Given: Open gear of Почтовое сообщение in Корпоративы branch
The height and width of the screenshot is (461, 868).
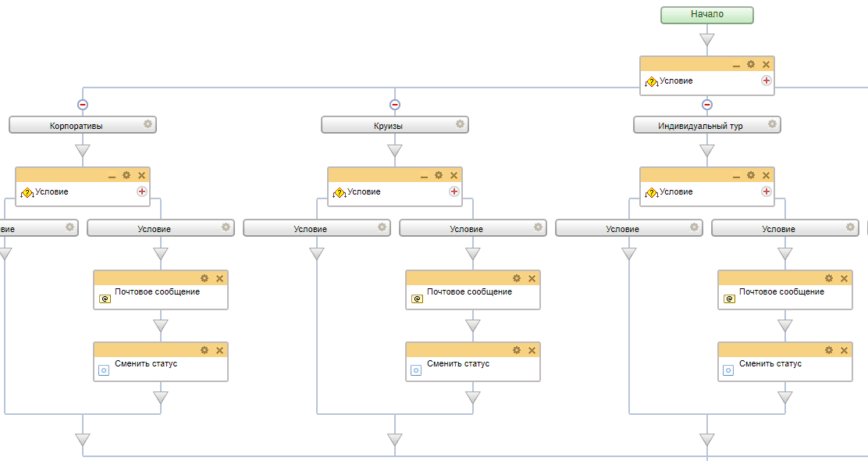Looking at the screenshot, I should tap(205, 278).
